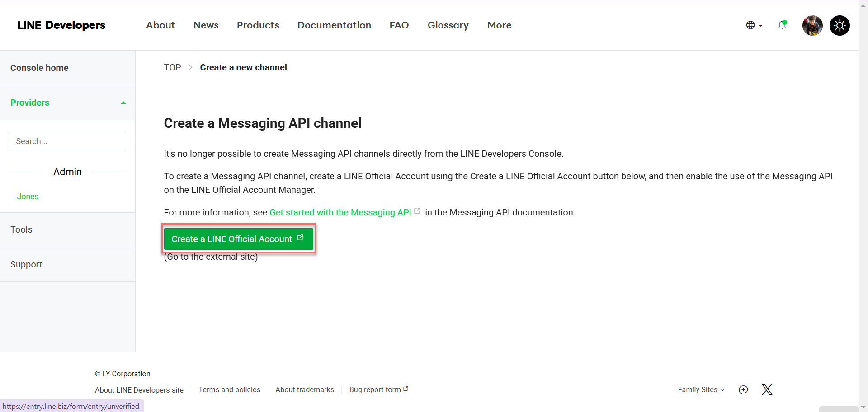868x412 pixels.
Task: Open the About menu
Action: tap(160, 25)
